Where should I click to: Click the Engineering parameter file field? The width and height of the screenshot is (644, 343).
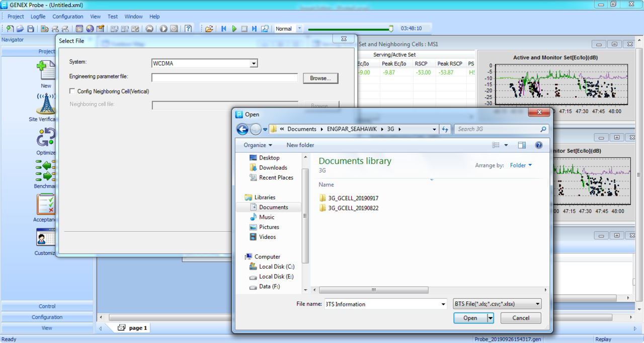224,77
